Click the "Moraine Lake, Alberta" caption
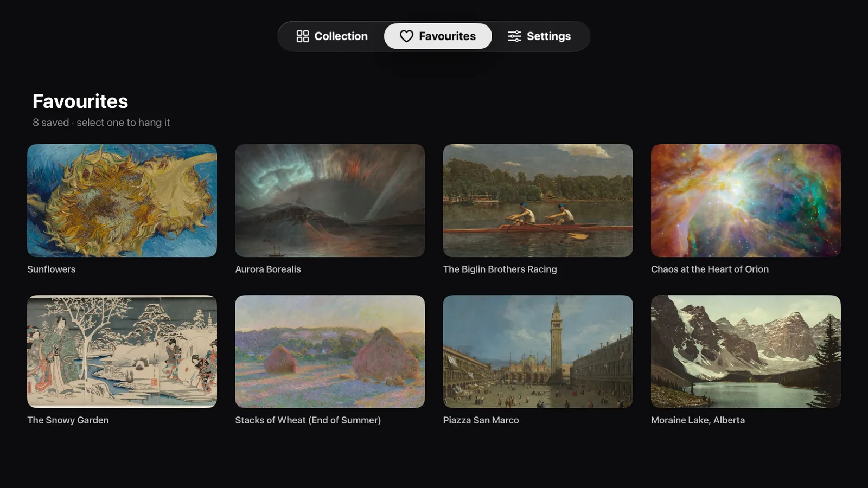Image resolution: width=868 pixels, height=488 pixels. click(698, 420)
